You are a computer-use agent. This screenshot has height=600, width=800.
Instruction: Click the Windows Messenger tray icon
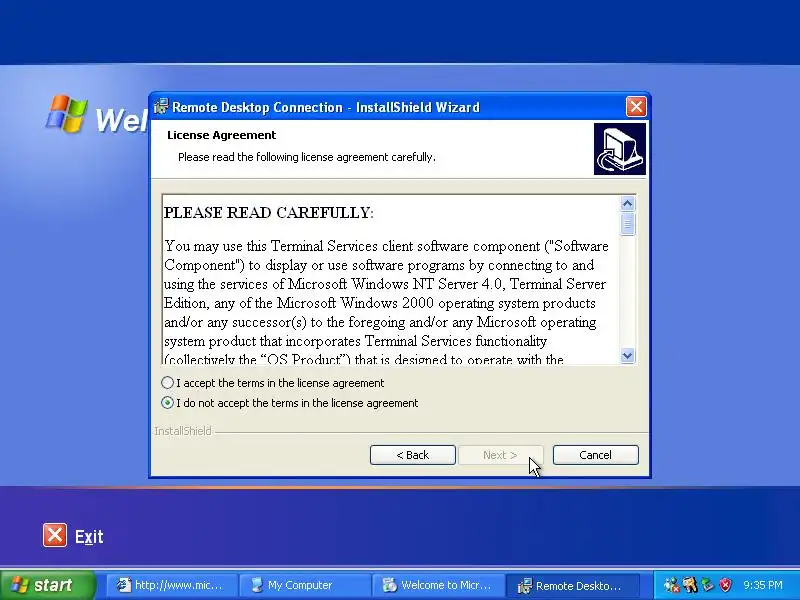click(x=671, y=585)
